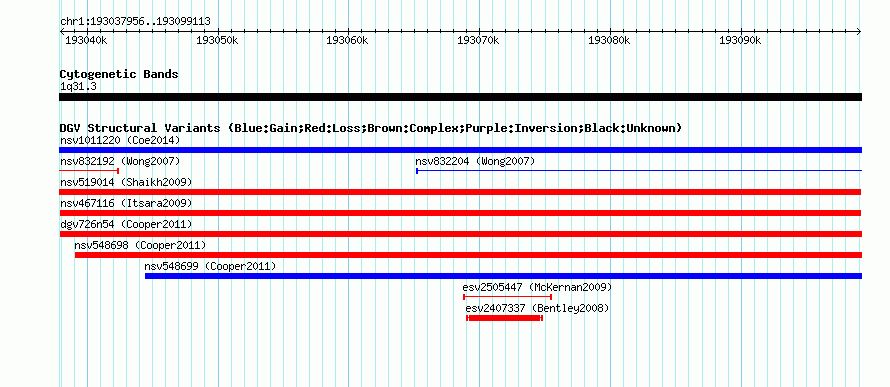This screenshot has width=890, height=387.
Task: Click the black 1q31.3 cytogenetic band bar
Action: (460, 97)
